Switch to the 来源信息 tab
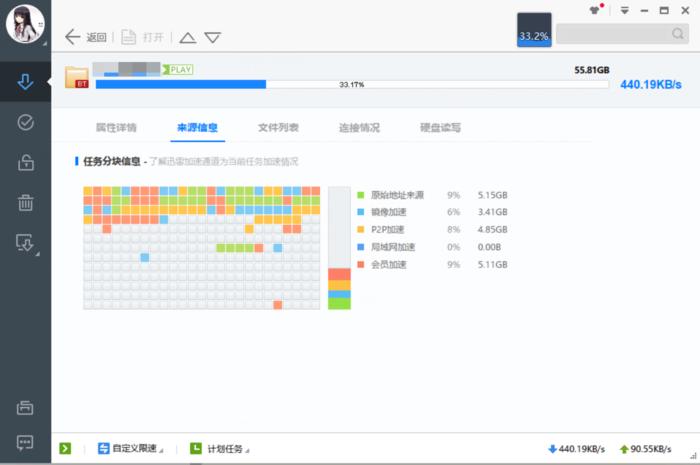This screenshot has height=465, width=700. [x=197, y=128]
